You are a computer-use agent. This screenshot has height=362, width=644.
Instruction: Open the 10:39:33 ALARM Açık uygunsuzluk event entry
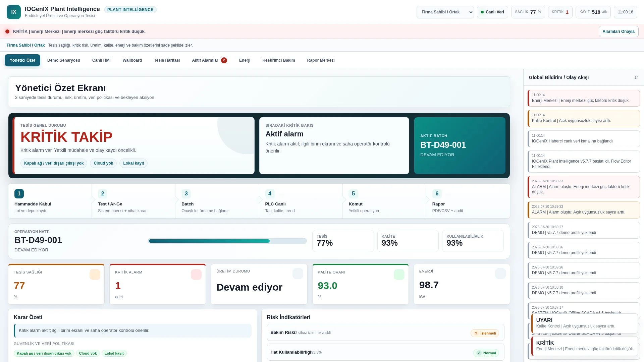[584, 210]
